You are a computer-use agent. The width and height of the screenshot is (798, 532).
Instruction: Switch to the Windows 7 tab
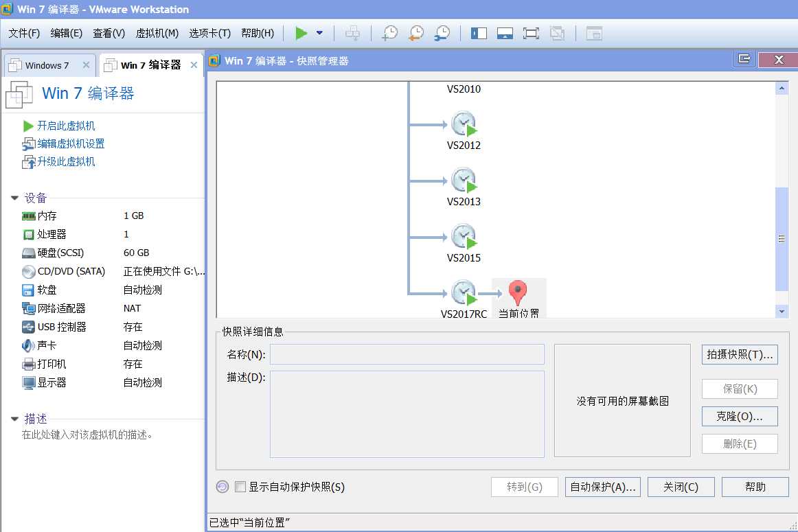pos(47,66)
